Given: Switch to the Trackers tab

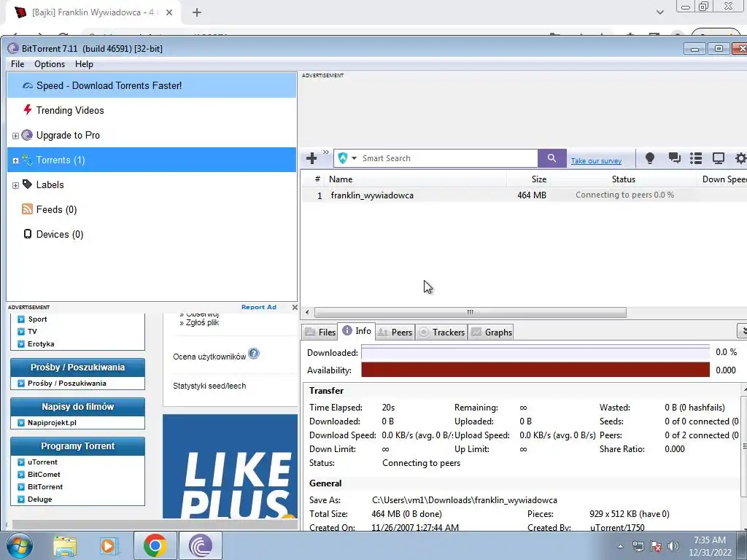Looking at the screenshot, I should [x=441, y=332].
